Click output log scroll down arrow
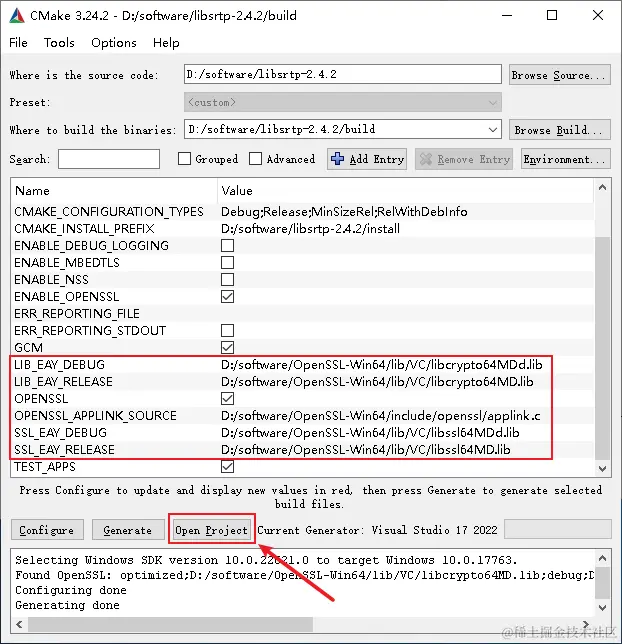This screenshot has width=622, height=644. (603, 607)
